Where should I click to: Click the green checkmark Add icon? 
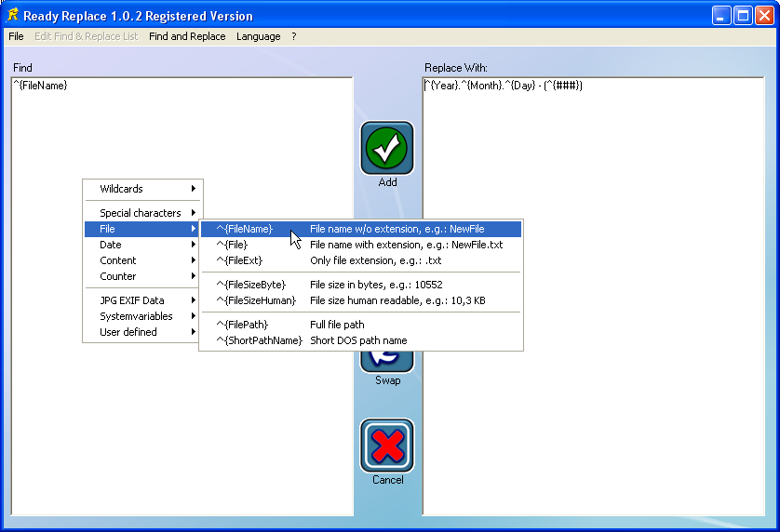point(387,148)
